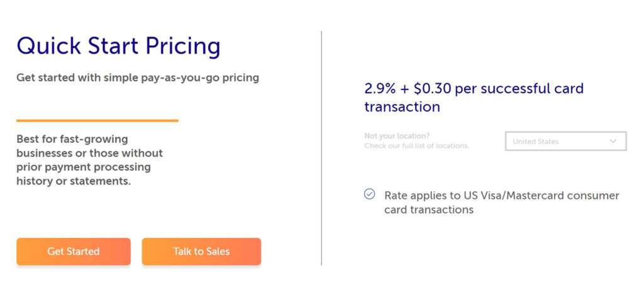Click the orange horizontal divider line
This screenshot has width=644, height=304.
click(97, 121)
